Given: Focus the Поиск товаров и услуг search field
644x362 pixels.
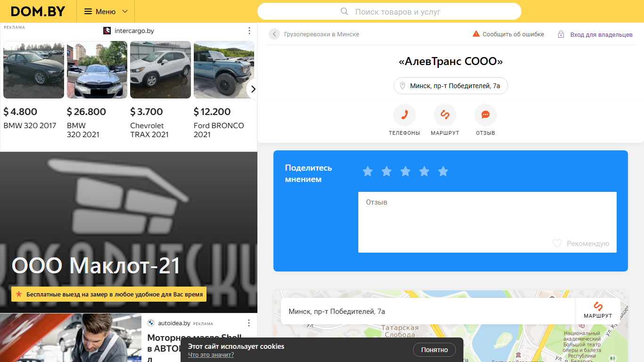Looking at the screenshot, I should click(389, 11).
